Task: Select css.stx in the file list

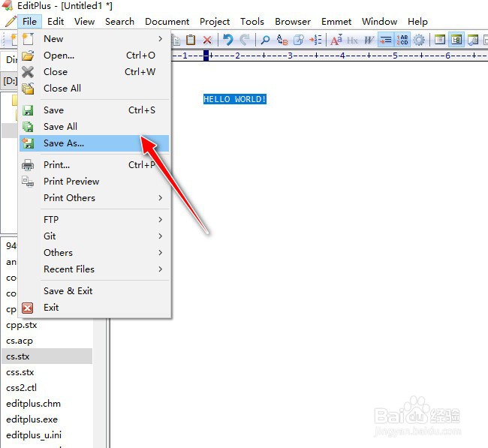Action: coord(20,372)
